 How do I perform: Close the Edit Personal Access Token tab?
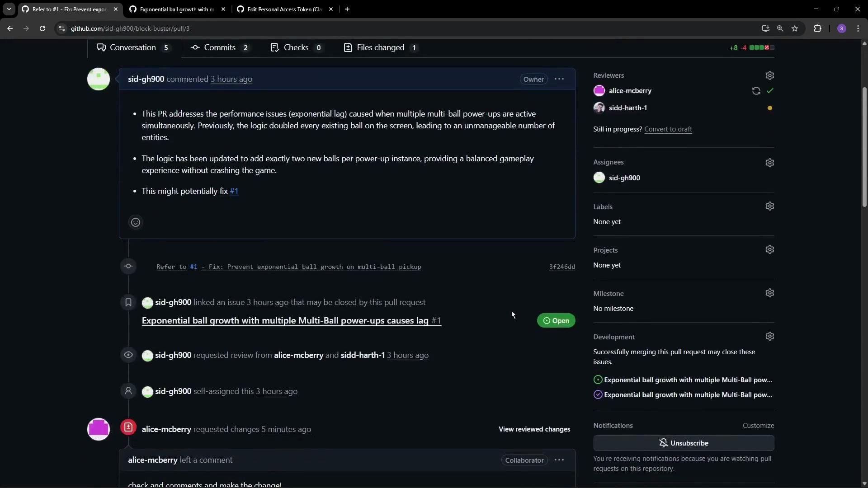331,9
